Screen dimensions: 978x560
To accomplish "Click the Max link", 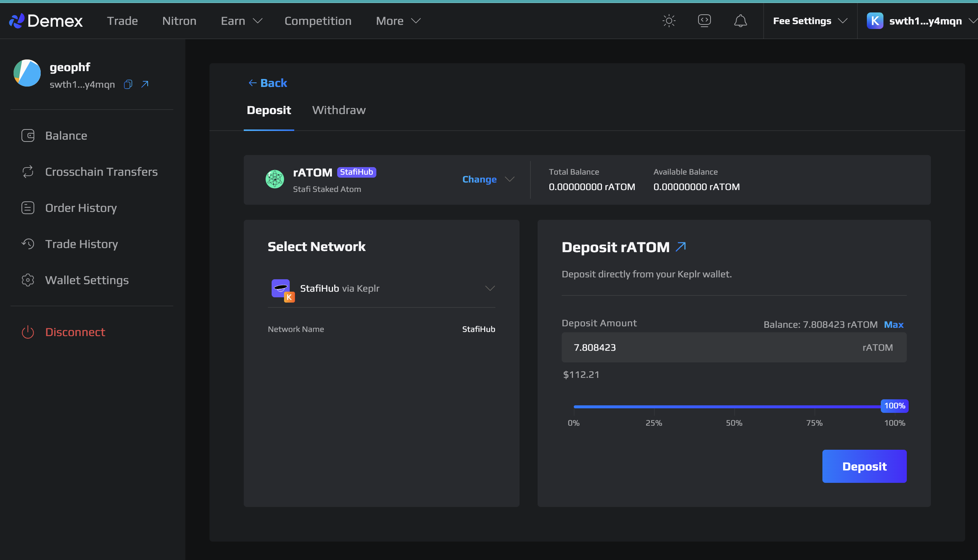I will [x=893, y=325].
